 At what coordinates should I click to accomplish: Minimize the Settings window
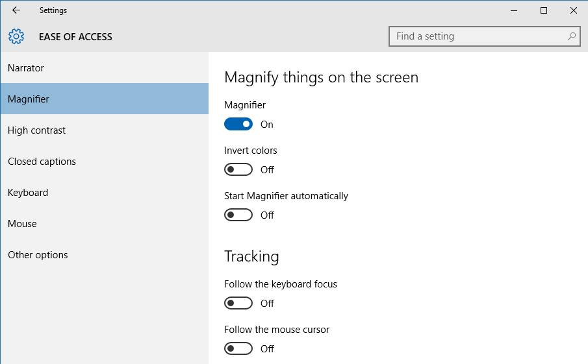coord(514,10)
